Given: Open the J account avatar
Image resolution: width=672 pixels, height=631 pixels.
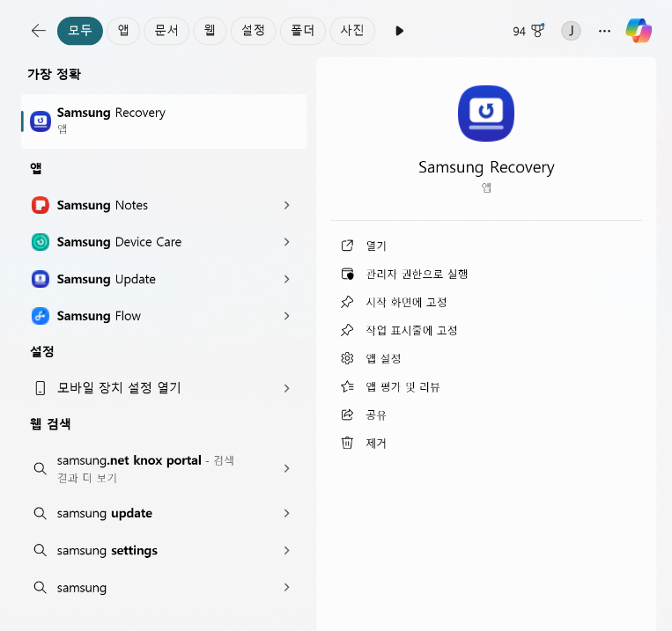Looking at the screenshot, I should (x=571, y=31).
